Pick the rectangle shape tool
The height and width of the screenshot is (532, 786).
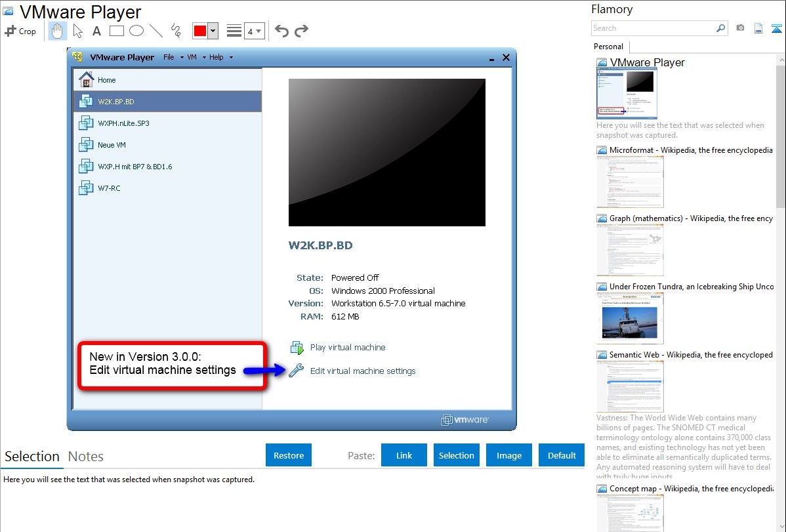117,31
